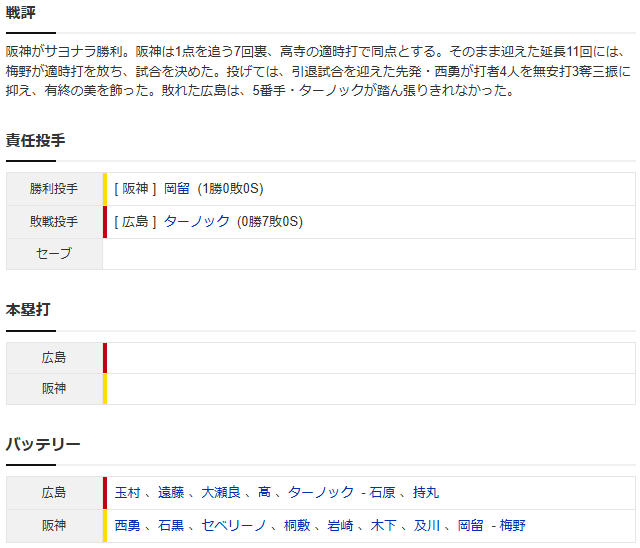Select 広島 label in バッテリー table
Viewport: 640px width, 548px height.
54,493
